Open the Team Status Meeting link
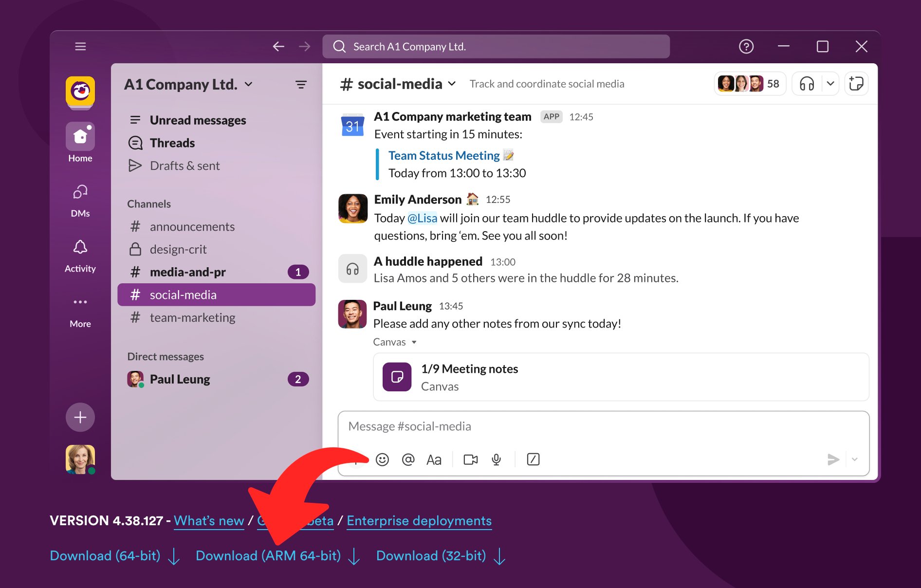This screenshot has width=921, height=588. coord(444,155)
